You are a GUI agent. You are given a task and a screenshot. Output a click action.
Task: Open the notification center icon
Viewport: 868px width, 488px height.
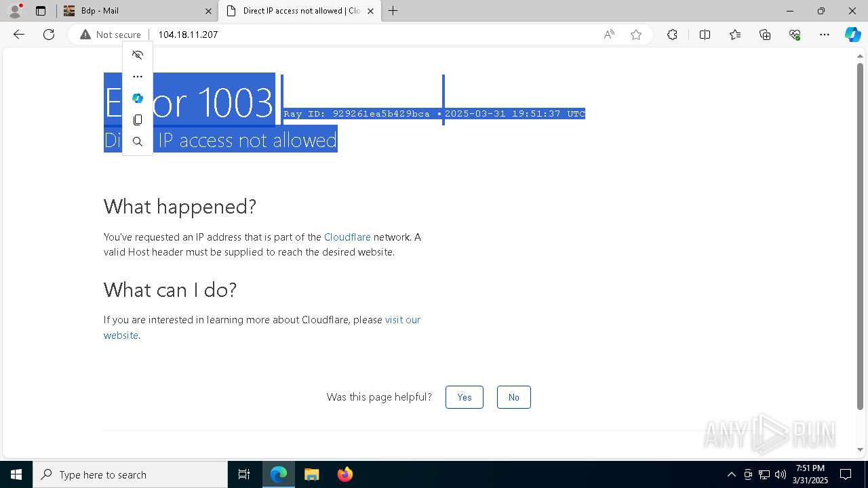(846, 474)
